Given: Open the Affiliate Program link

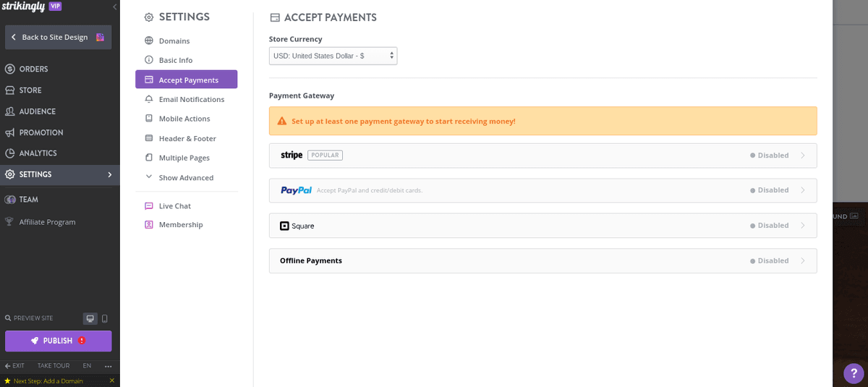Looking at the screenshot, I should coord(47,222).
